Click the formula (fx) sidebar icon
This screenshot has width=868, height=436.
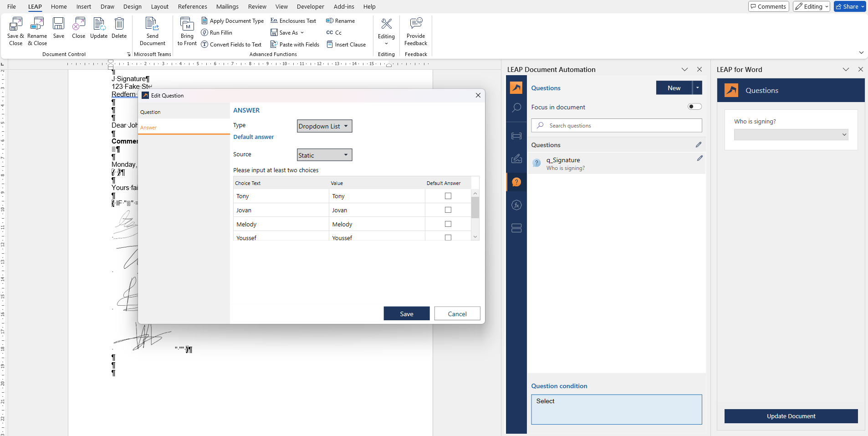point(516,205)
